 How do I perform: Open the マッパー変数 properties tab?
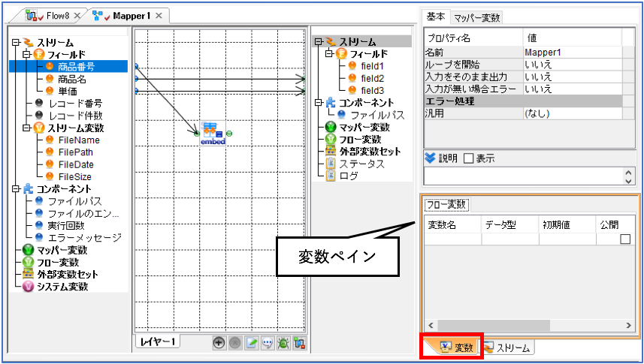tap(477, 18)
